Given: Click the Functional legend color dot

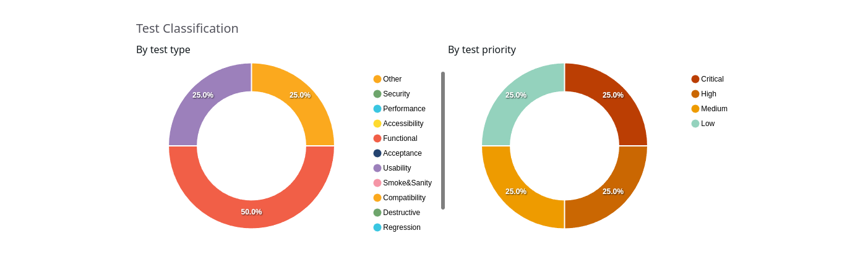Looking at the screenshot, I should [377, 138].
